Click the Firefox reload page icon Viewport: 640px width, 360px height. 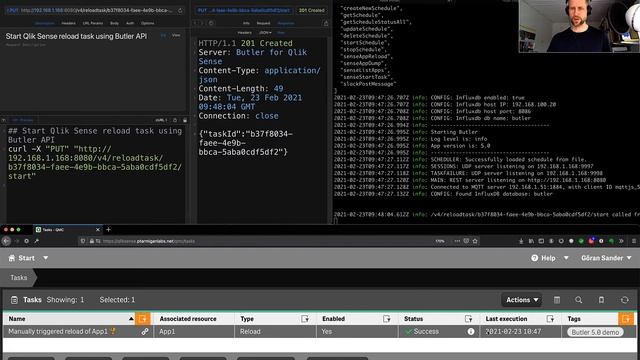tap(26, 241)
